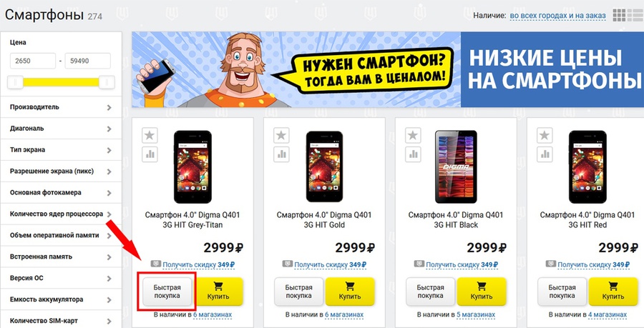Image resolution: width=644 pixels, height=328 pixels.
Task: Open the Тип экрана filter section
Action: coord(61,149)
